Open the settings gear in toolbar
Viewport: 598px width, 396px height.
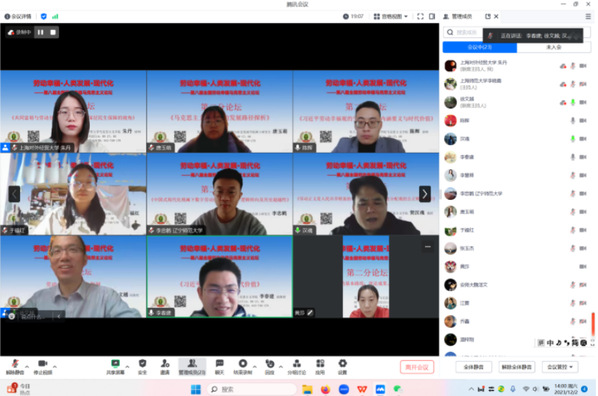point(342,367)
